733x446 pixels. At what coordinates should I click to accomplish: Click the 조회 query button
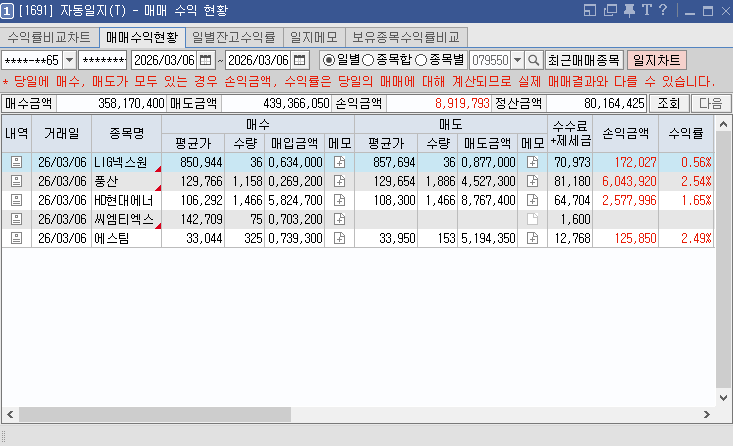[x=668, y=103]
